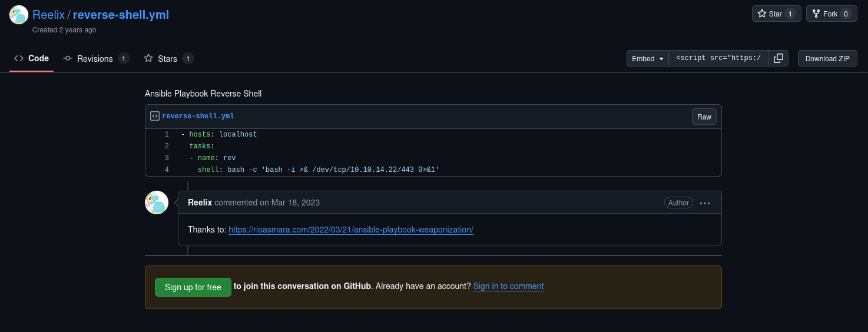Click the Revisions count badge
This screenshot has height=332, width=868.
[124, 58]
